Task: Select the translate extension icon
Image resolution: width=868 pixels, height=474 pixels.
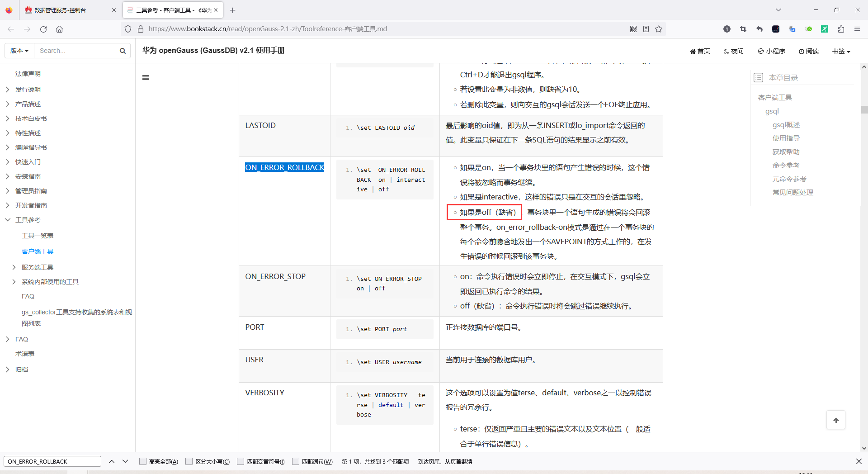Action: pos(792,28)
